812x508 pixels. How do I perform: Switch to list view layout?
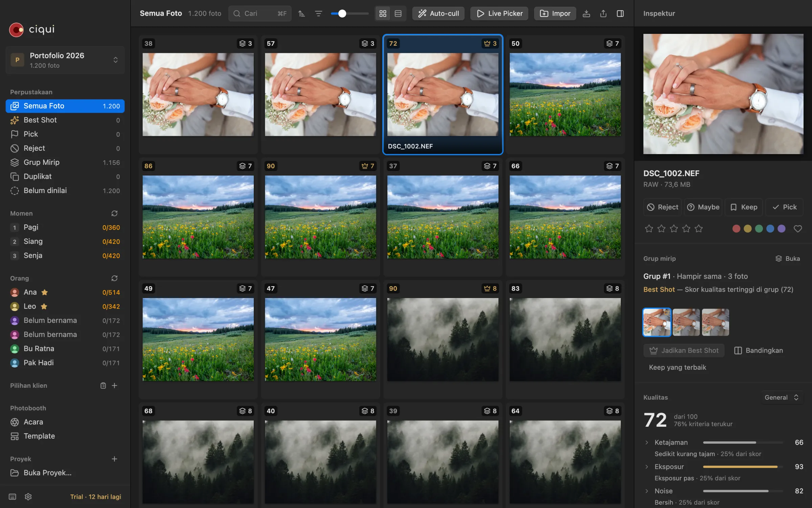pos(398,14)
